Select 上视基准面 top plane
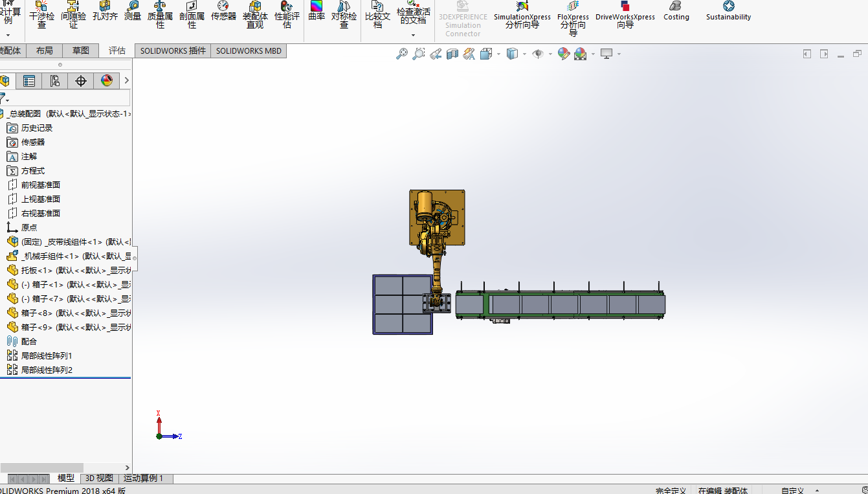868x494 pixels. tap(41, 199)
